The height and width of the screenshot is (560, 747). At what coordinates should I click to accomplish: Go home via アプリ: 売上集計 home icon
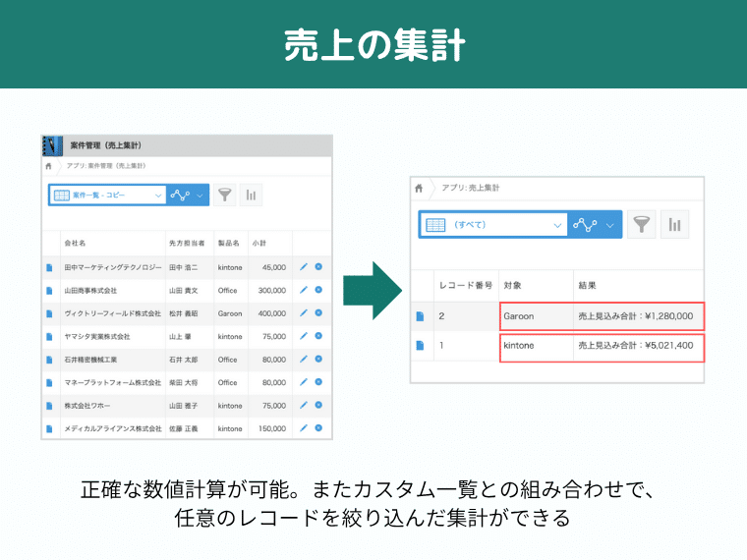point(419,188)
